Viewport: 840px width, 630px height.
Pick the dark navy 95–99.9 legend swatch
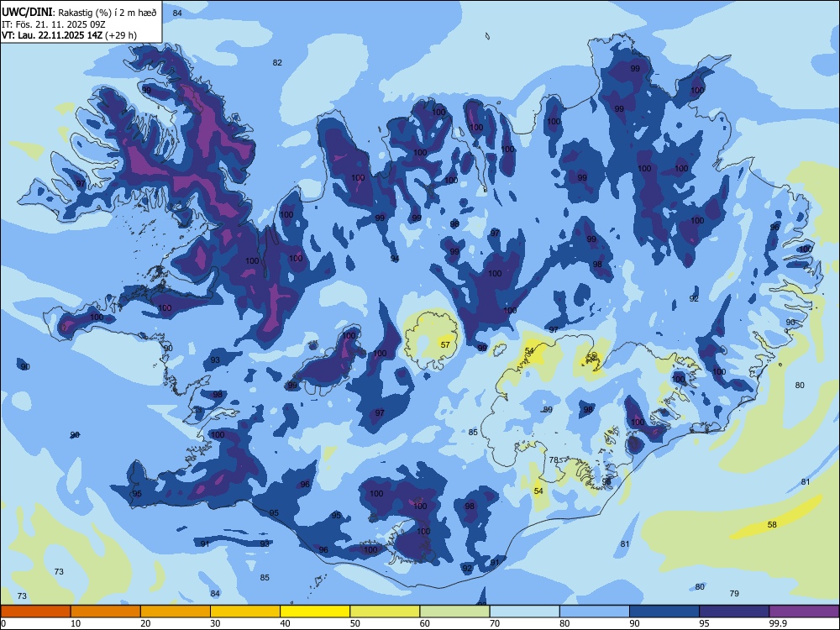coord(734,612)
